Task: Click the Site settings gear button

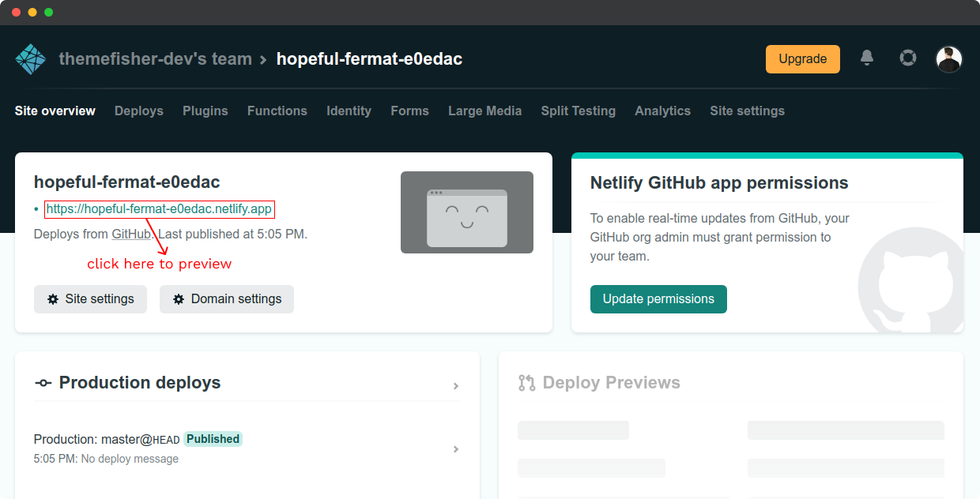Action: [x=90, y=299]
